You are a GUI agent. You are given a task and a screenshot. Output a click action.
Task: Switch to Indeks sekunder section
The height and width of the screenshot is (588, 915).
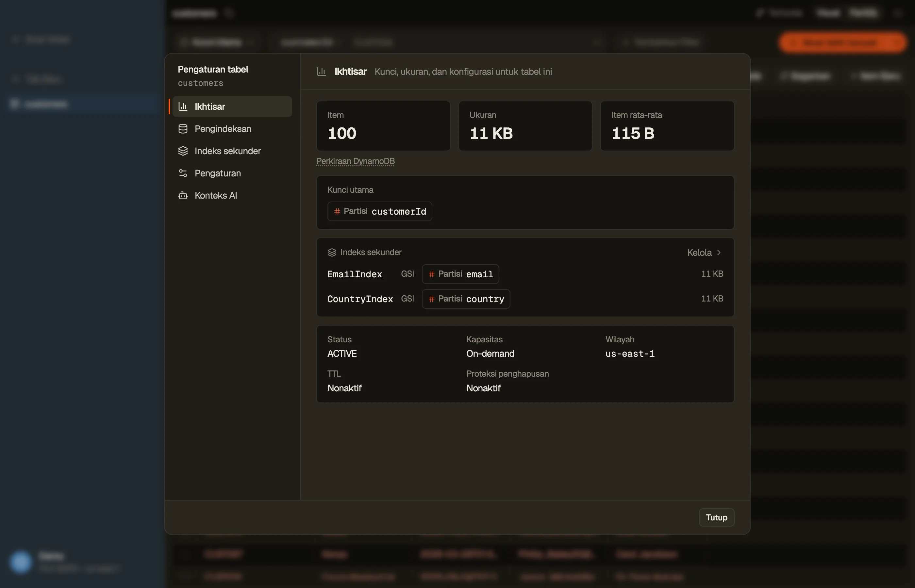point(232,151)
